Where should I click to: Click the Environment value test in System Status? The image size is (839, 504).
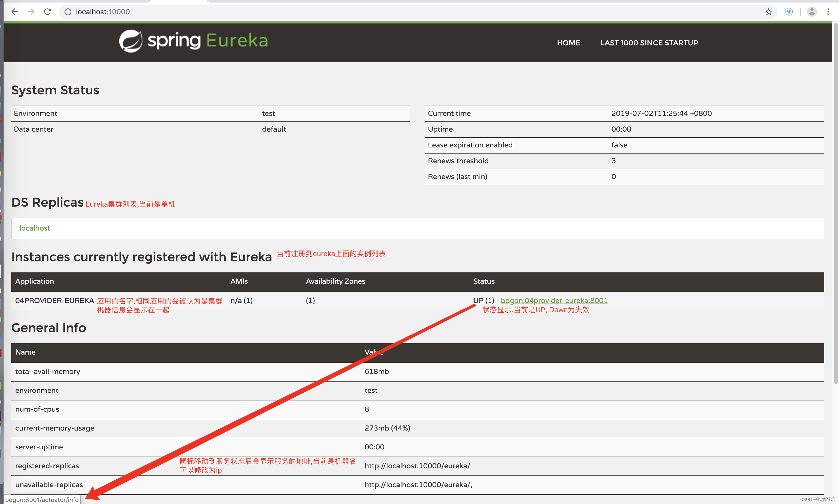tap(268, 114)
